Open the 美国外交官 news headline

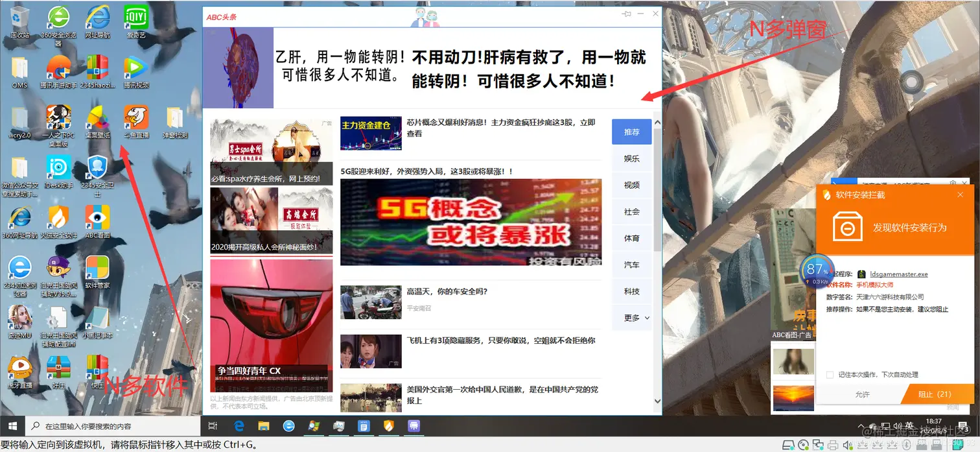(502, 395)
